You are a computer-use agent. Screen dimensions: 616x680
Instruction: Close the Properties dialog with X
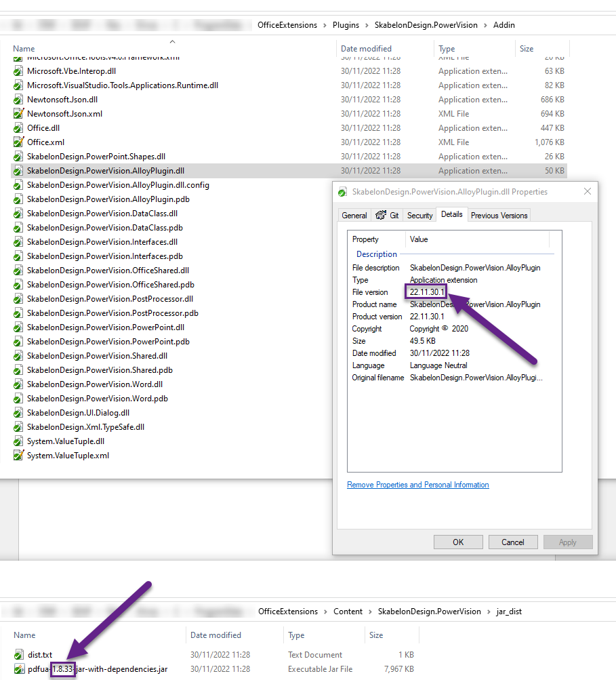pyautogui.click(x=588, y=191)
